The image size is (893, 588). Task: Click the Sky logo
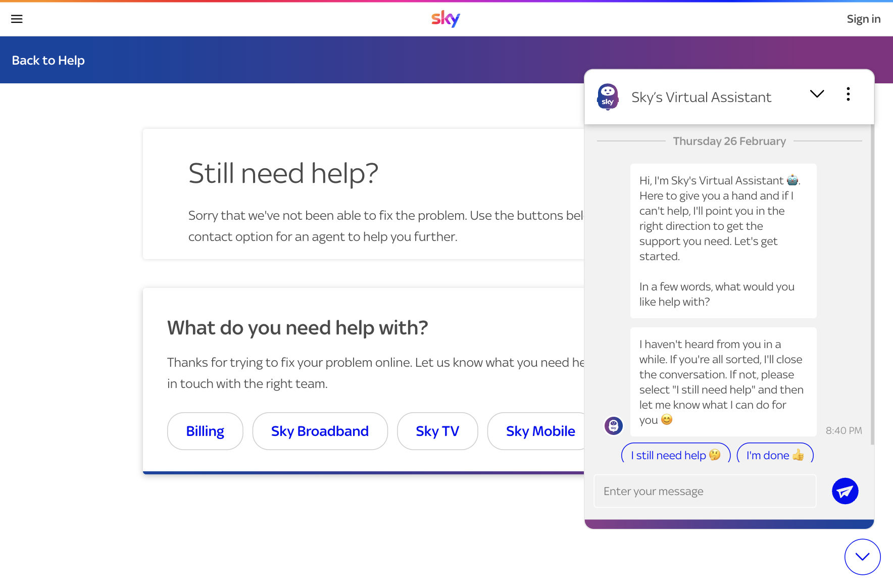pos(445,19)
